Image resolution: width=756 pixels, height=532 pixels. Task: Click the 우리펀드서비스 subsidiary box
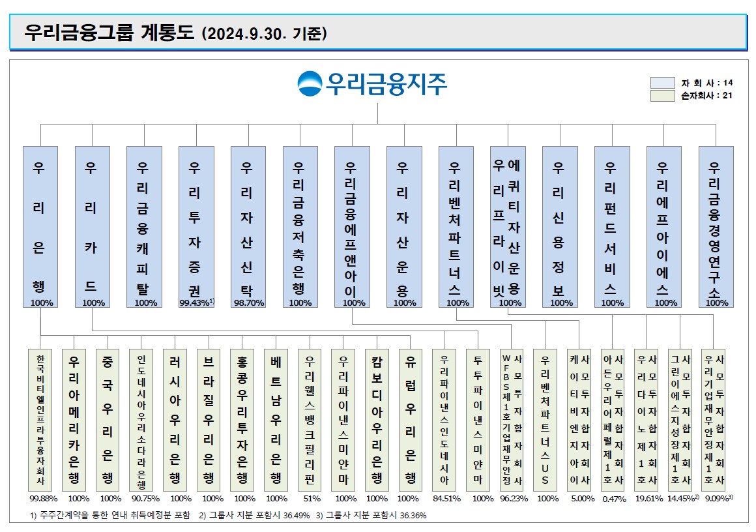click(x=613, y=227)
